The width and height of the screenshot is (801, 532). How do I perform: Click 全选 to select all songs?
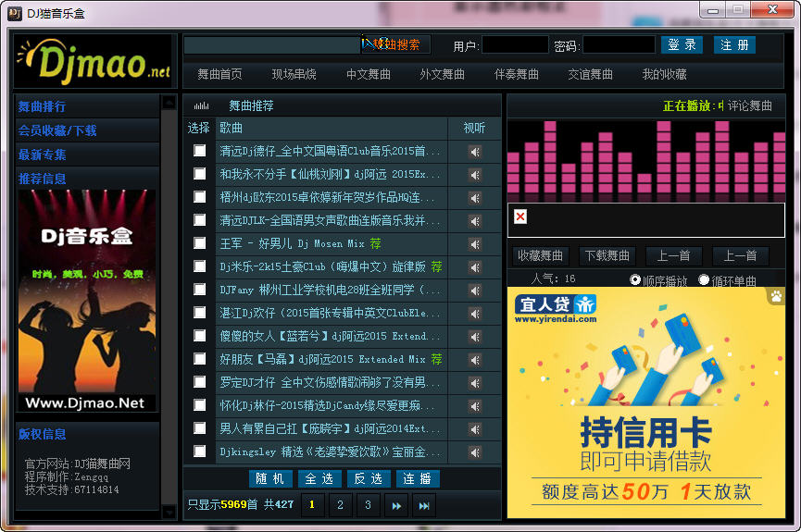[319, 479]
